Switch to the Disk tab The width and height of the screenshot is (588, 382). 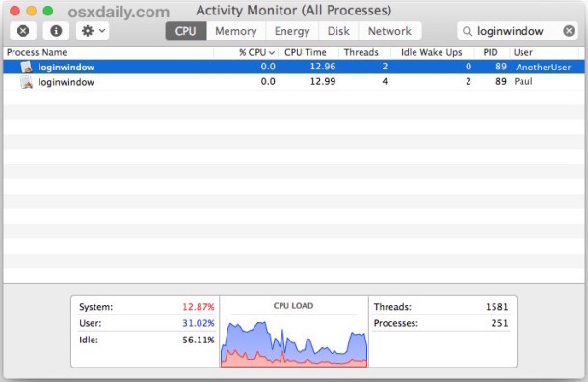(x=338, y=31)
